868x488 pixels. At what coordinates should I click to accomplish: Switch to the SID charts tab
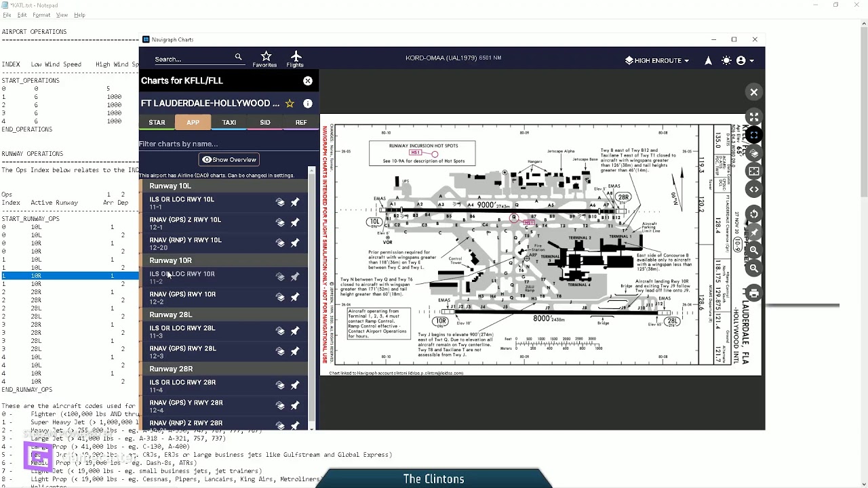(x=265, y=123)
